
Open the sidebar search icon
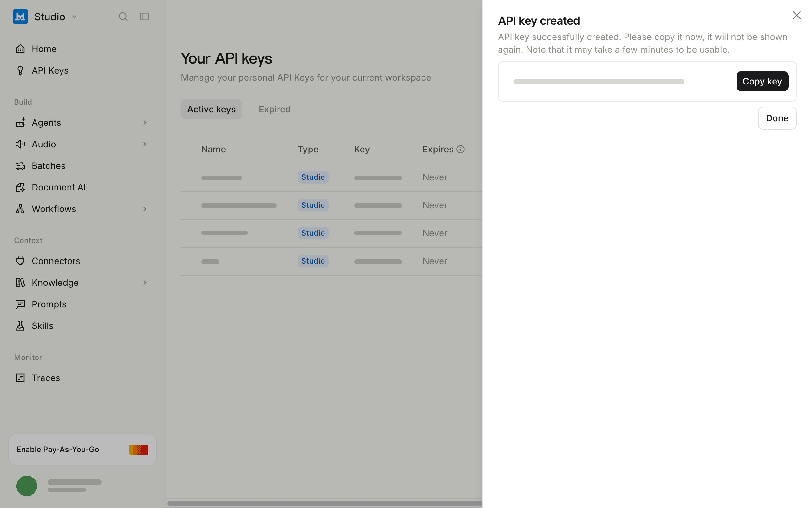pyautogui.click(x=123, y=17)
